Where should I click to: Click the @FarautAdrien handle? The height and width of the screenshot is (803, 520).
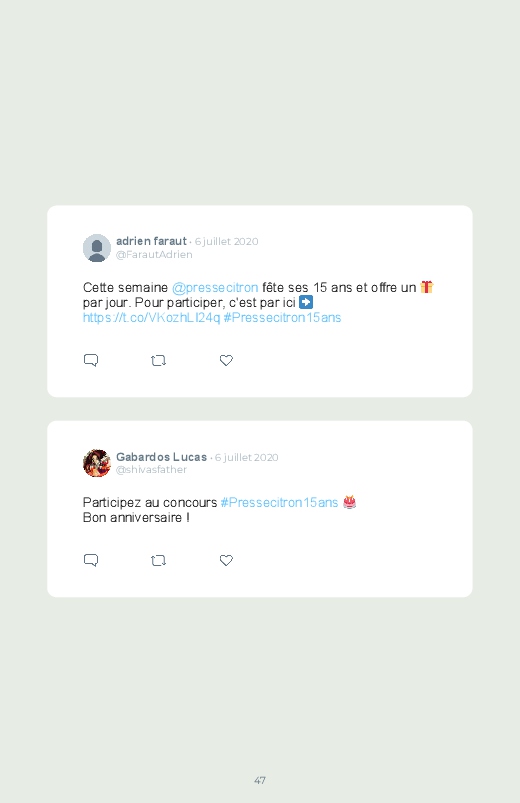click(154, 255)
